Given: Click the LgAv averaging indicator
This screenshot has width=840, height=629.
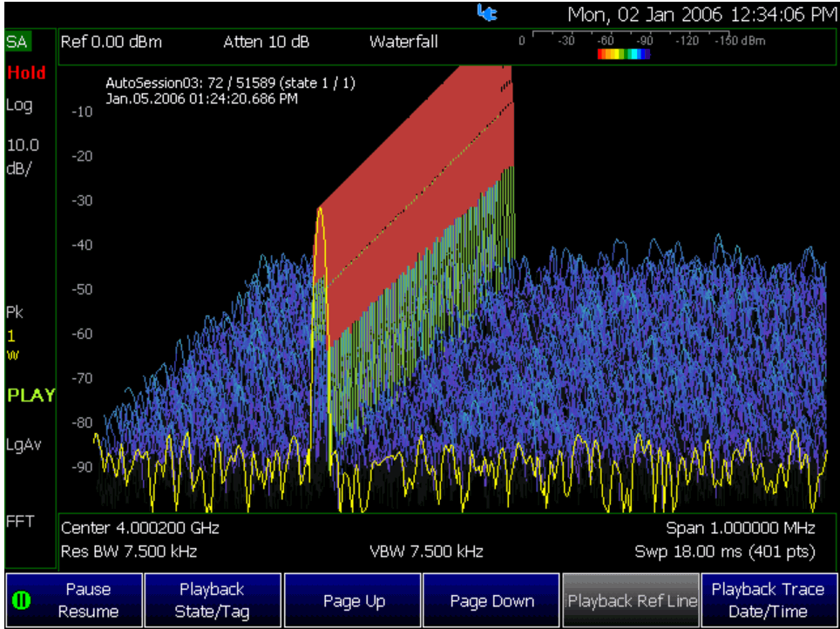Looking at the screenshot, I should [24, 445].
